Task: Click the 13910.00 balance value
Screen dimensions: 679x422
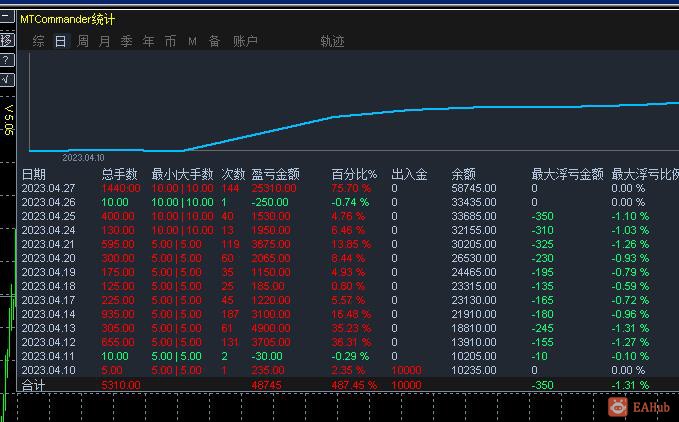Action: click(474, 342)
